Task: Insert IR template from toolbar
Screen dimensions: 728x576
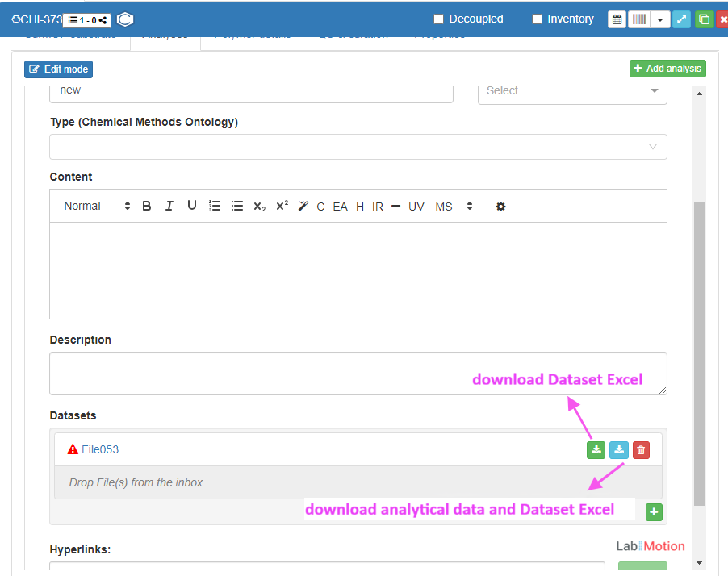Action: coord(378,207)
